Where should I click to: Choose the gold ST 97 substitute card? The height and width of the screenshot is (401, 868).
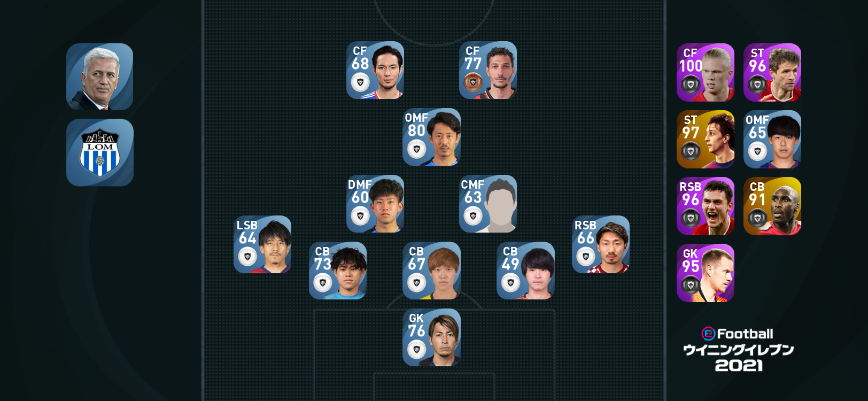click(706, 139)
